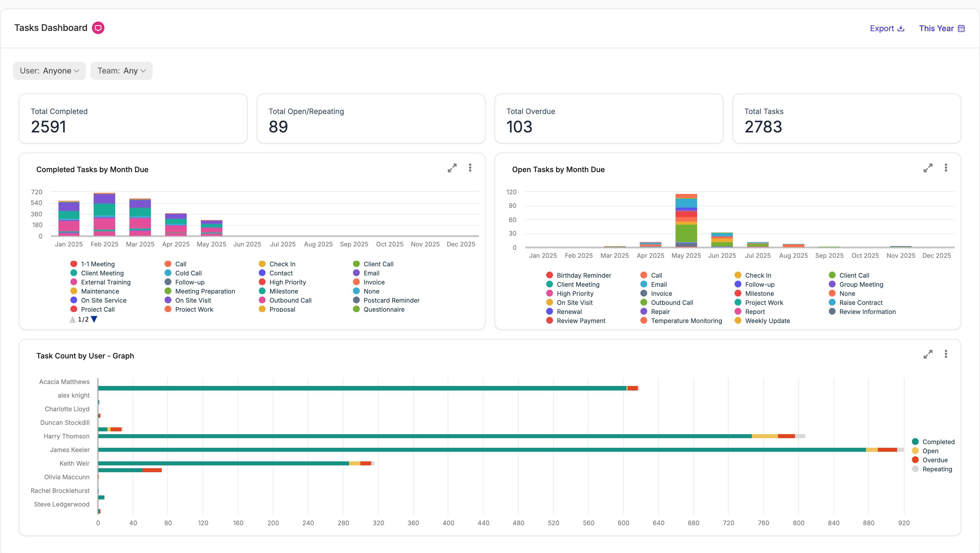Open Completed Tasks chart three-dot menu
Viewport: 980px width, 553px height.
click(x=470, y=168)
